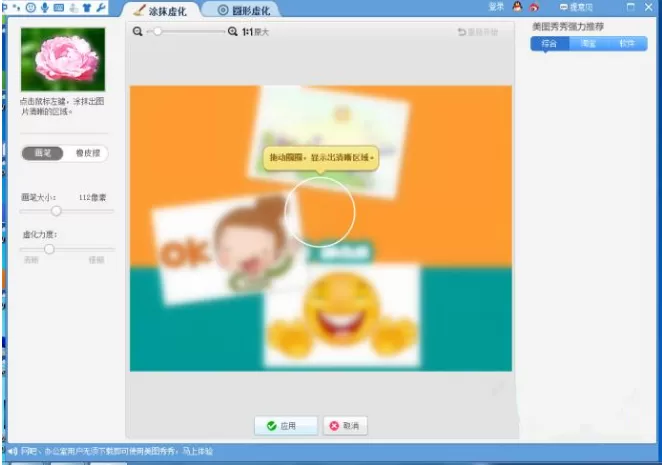Screen dimensions: 662x465
Task: Click the 美图秀秀强力推荐 heading
Action: [568, 27]
